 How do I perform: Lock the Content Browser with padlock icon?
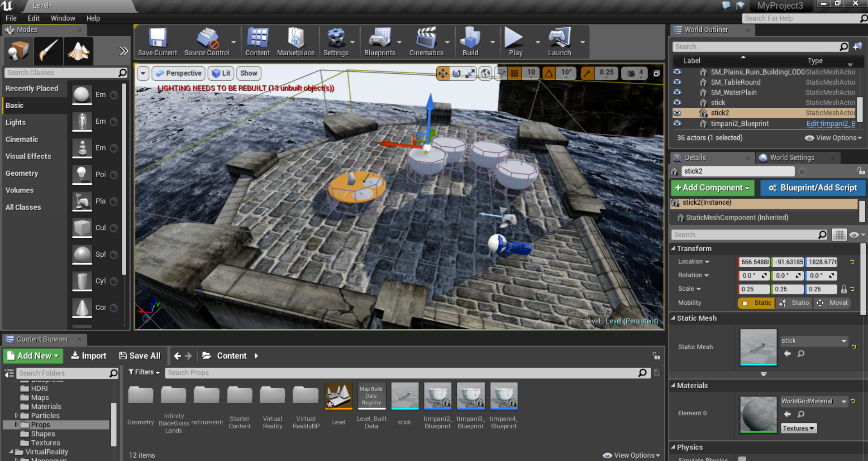[656, 356]
